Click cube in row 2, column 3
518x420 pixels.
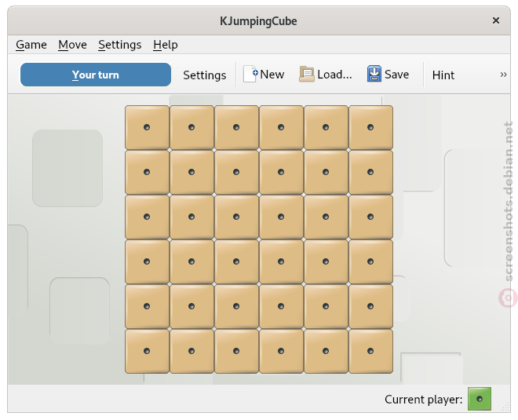[x=236, y=172]
